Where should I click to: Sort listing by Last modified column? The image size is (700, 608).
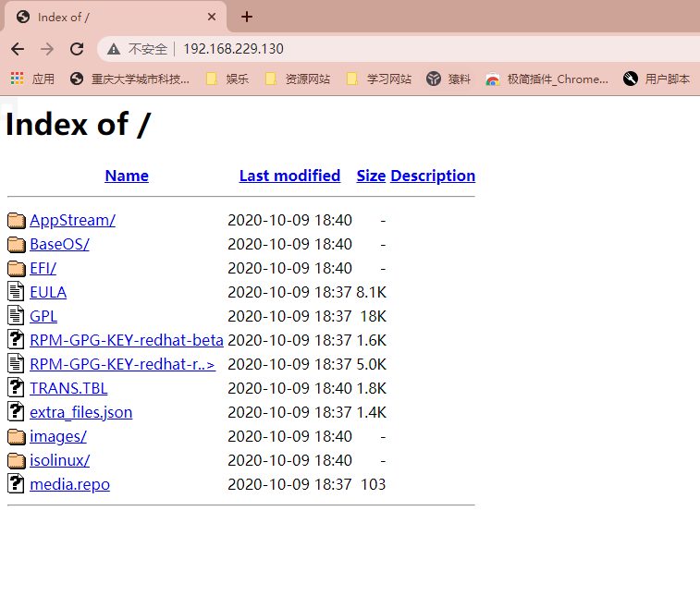coord(289,176)
